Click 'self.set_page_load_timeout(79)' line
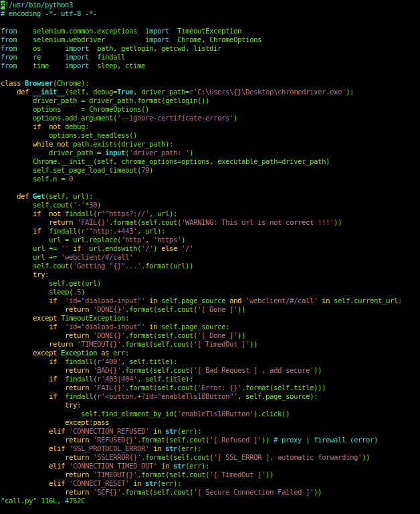Viewport: 420px width, 514px height. click(93, 170)
